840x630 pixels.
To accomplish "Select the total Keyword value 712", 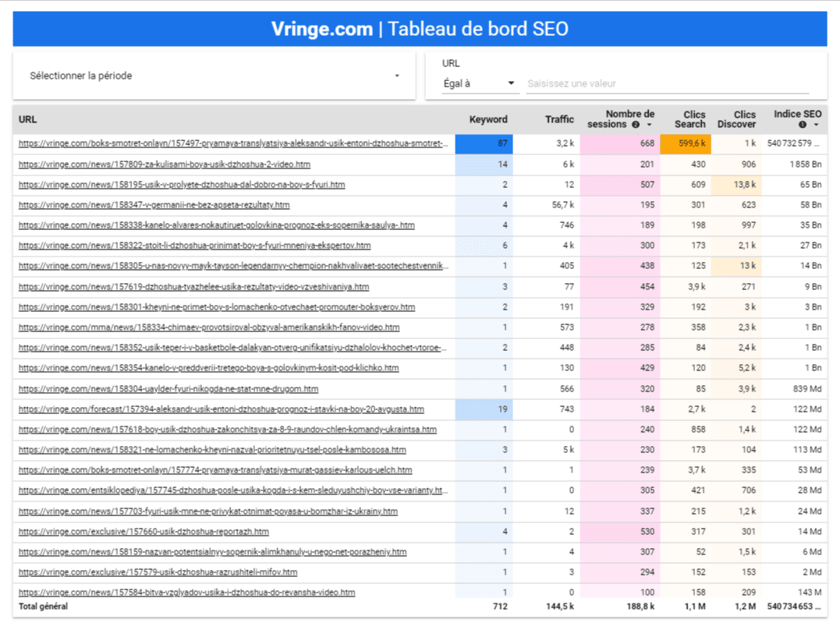I will pos(500,607).
